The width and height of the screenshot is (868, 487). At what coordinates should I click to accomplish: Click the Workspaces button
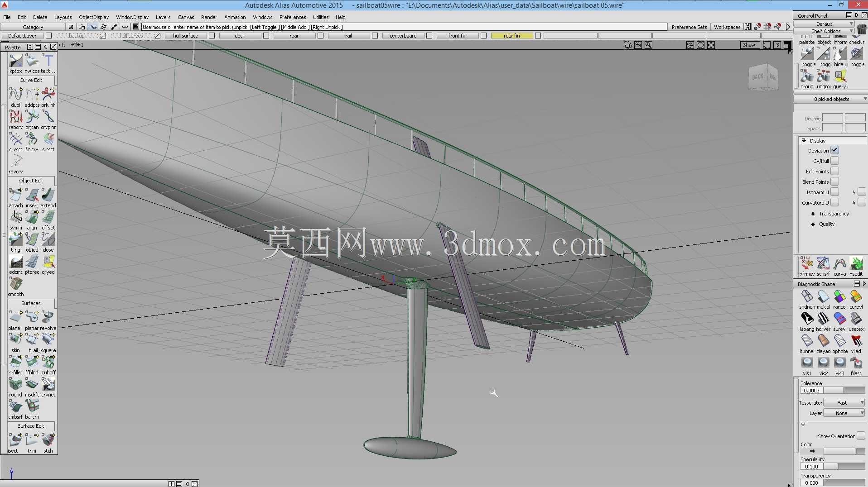pyautogui.click(x=727, y=27)
